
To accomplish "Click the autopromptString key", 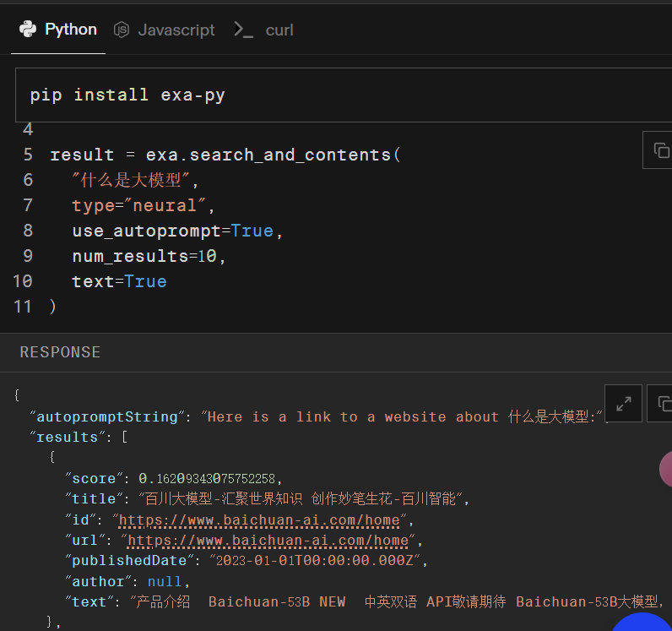I will click(107, 417).
